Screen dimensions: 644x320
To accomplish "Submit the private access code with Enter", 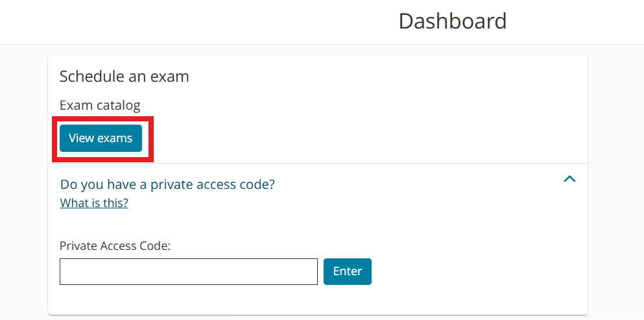I will pyautogui.click(x=347, y=271).
